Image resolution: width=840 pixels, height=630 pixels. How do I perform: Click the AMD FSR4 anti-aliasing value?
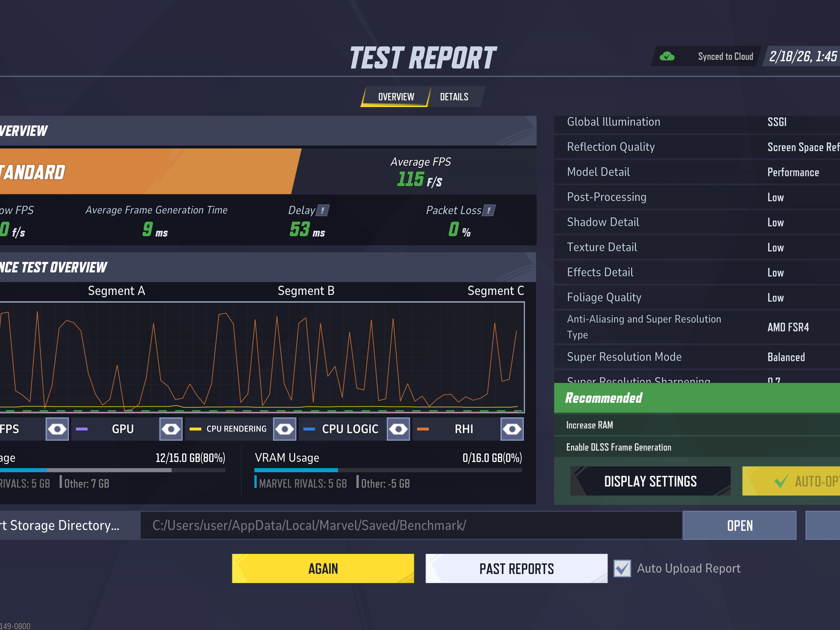[x=788, y=327]
